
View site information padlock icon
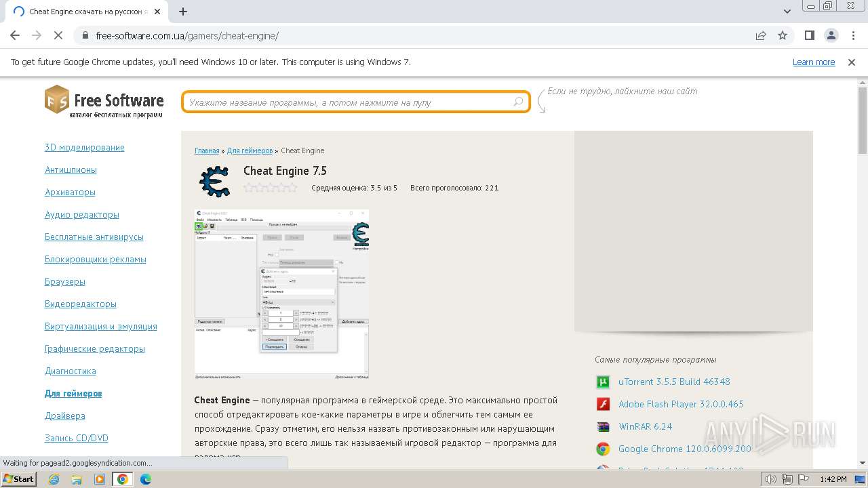[85, 35]
